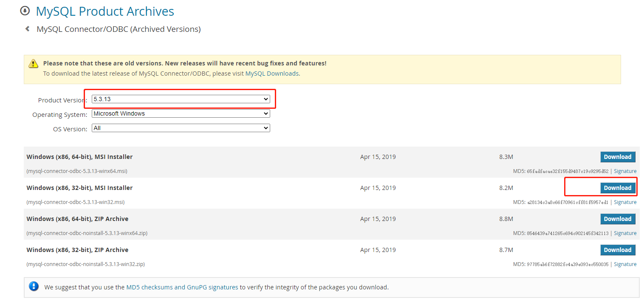Screen dimensions: 644x303
Task: Open Signature link for noinstall winx64.zip
Action: (x=625, y=233)
